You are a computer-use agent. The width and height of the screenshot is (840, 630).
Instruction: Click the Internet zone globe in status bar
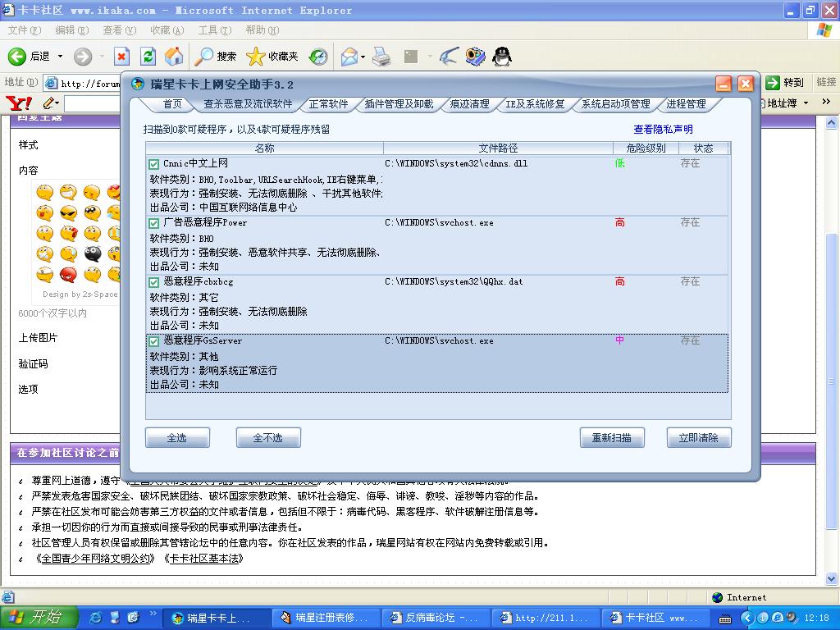coord(717,597)
